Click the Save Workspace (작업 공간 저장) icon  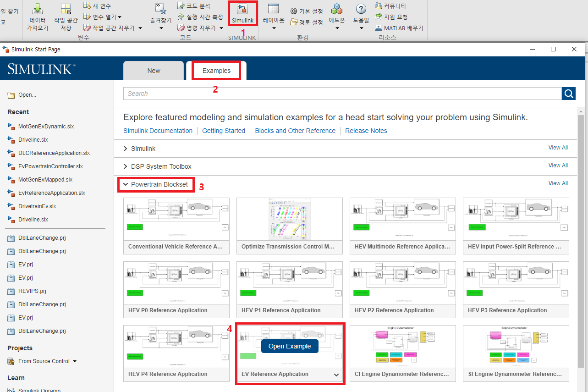(x=66, y=9)
